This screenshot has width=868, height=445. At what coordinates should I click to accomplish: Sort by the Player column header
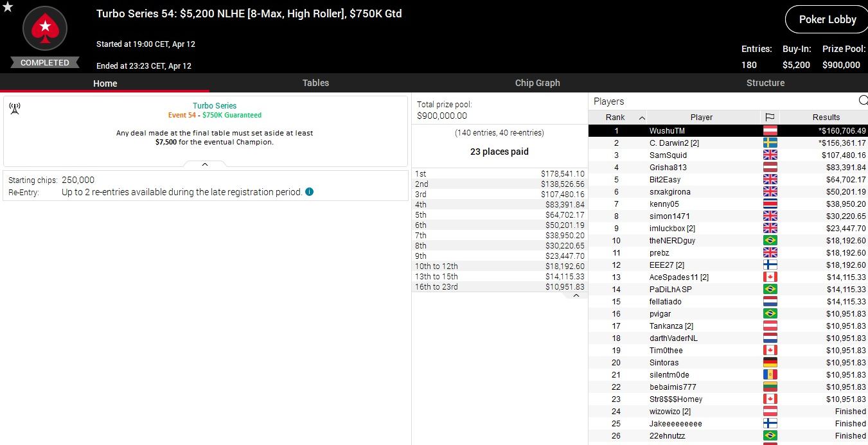[x=701, y=118]
